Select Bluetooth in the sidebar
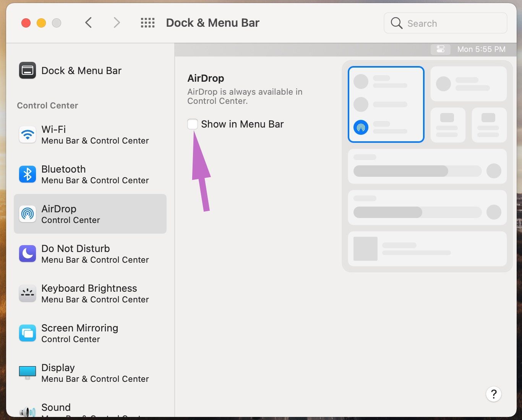This screenshot has height=420, width=522. click(90, 174)
